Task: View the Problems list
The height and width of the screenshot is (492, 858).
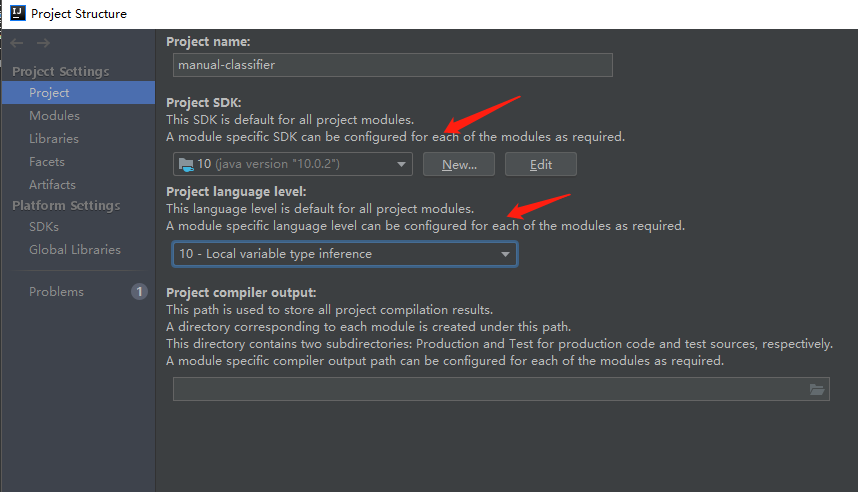Action: [56, 292]
